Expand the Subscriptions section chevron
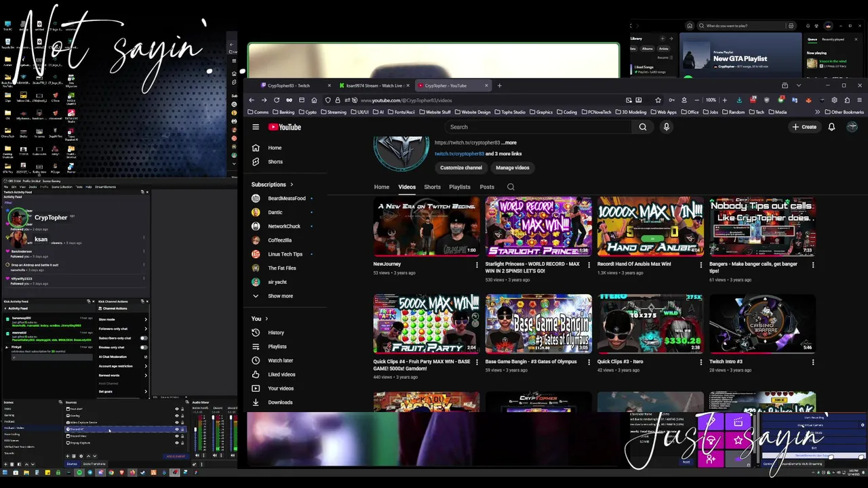The width and height of the screenshot is (868, 488). (x=292, y=184)
